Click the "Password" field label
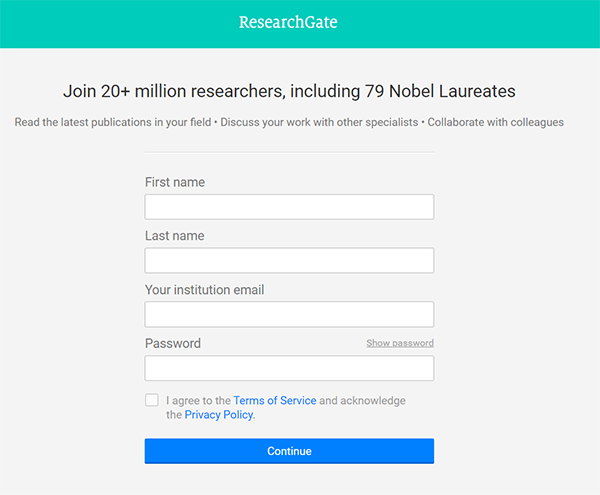This screenshot has height=495, width=600. [173, 343]
